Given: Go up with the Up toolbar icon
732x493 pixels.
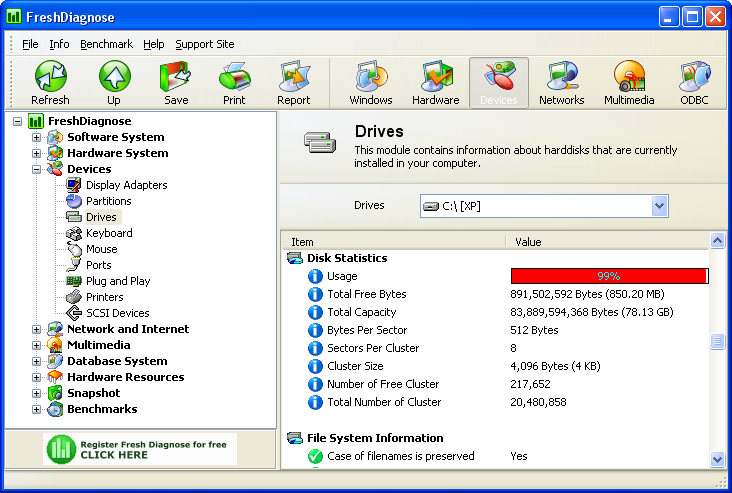Looking at the screenshot, I should click(x=114, y=76).
